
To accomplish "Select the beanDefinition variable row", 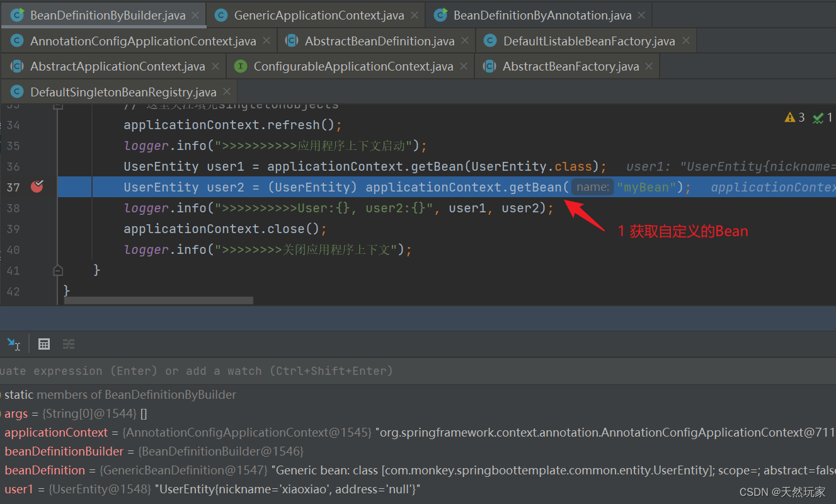I will (x=418, y=471).
